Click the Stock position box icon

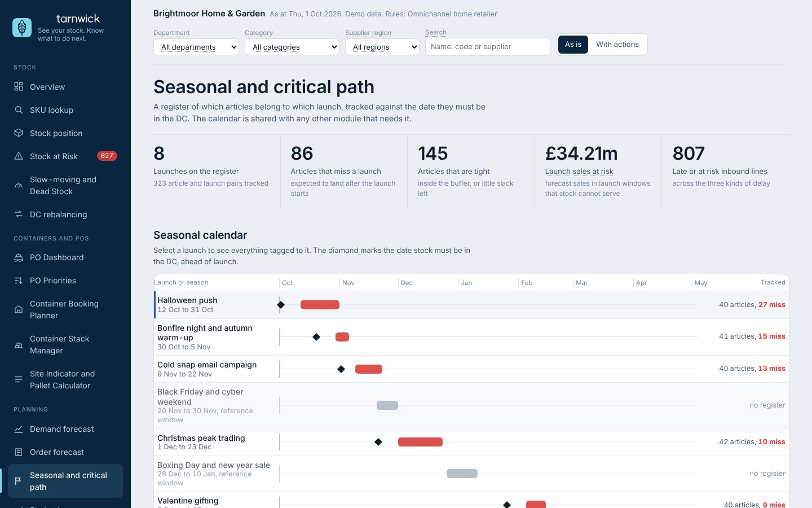(19, 133)
